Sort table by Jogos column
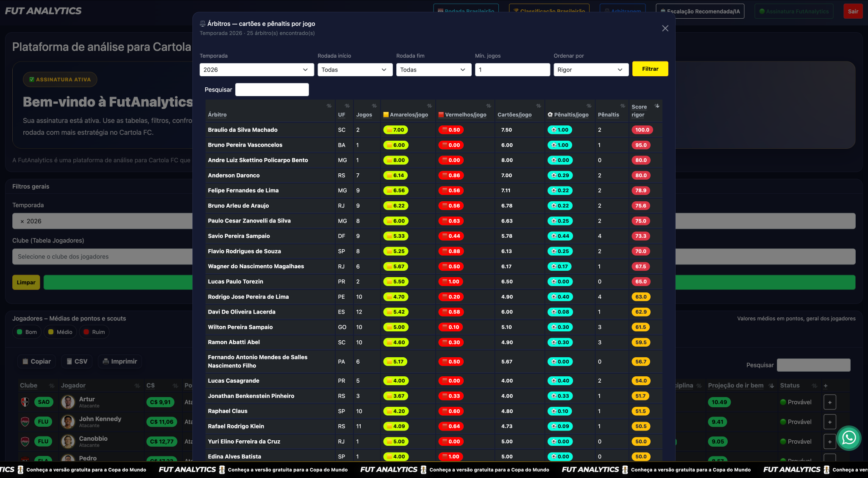The width and height of the screenshot is (868, 478). click(367, 111)
